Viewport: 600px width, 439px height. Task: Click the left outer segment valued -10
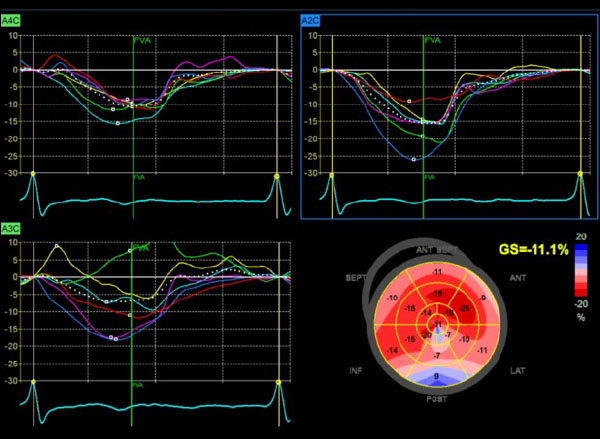tap(391, 299)
